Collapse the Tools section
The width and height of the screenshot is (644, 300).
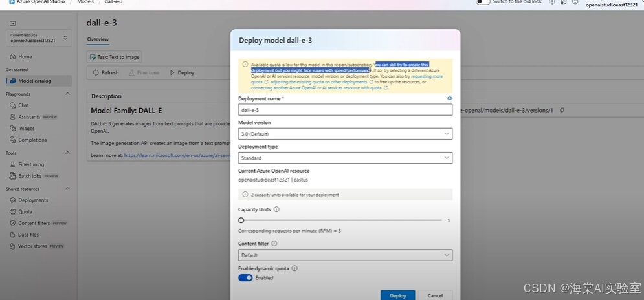[68, 153]
